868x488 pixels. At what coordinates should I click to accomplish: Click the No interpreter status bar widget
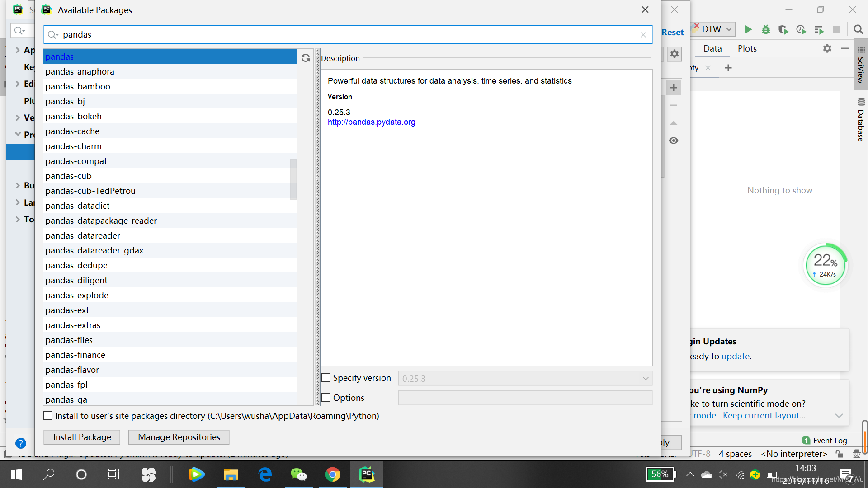[794, 454]
